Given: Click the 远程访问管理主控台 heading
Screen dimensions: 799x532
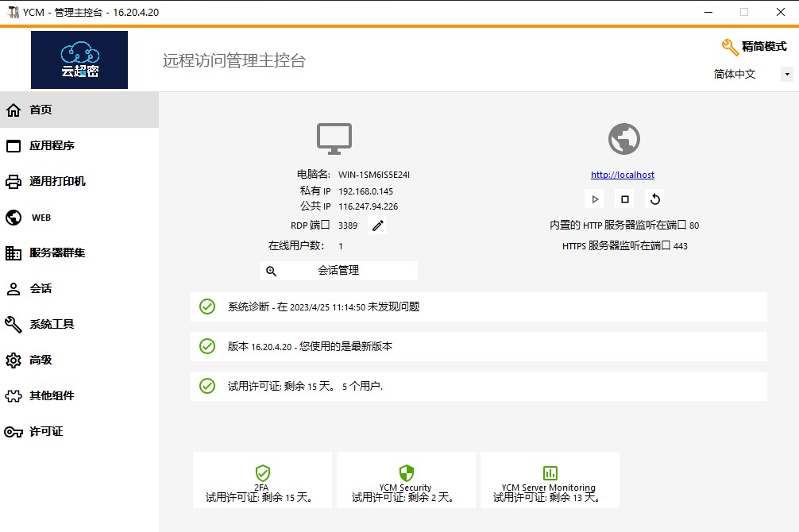Looking at the screenshot, I should point(234,60).
